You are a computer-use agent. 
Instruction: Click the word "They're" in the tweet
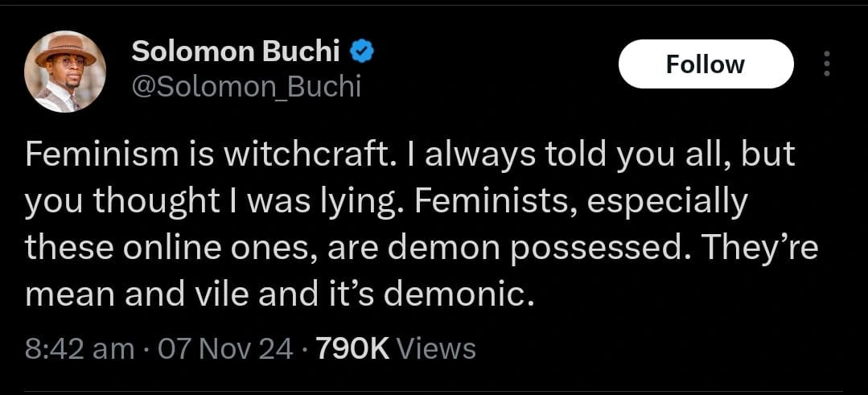[x=760, y=249]
